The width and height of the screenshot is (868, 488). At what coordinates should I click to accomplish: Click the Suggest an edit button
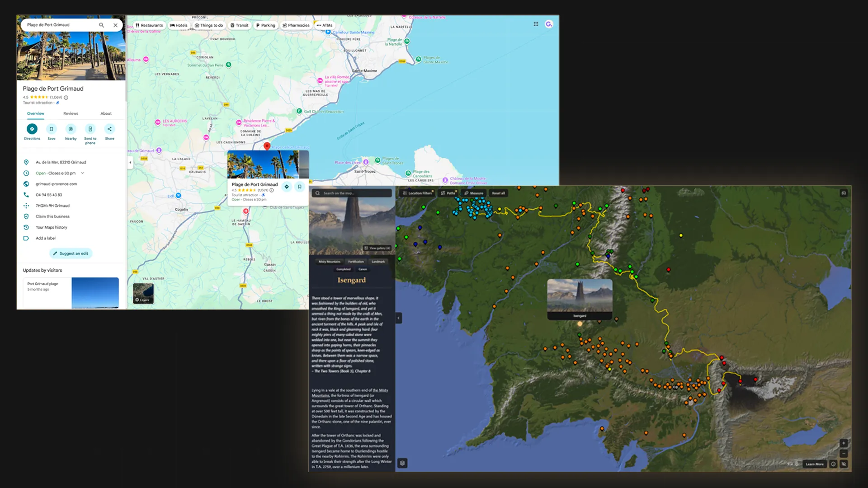point(71,253)
